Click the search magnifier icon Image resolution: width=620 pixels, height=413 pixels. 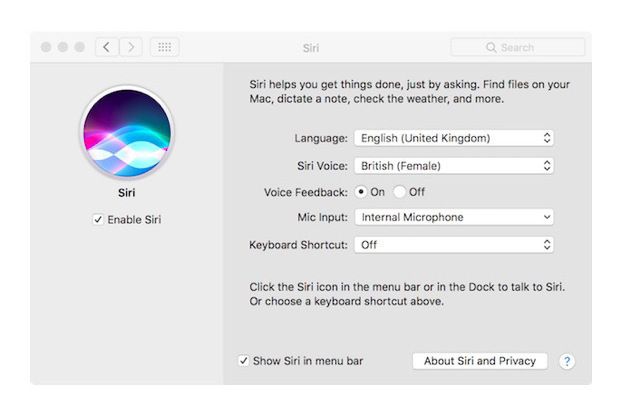[491, 47]
